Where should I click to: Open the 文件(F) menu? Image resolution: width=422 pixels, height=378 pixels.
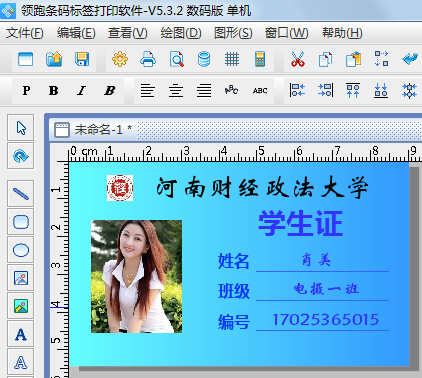[x=25, y=33]
